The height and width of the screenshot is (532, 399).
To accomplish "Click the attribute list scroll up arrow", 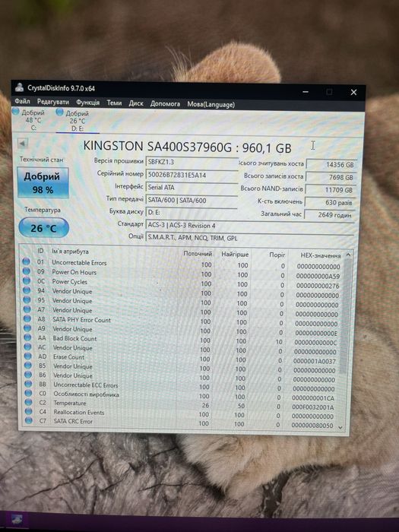I will click(x=348, y=255).
